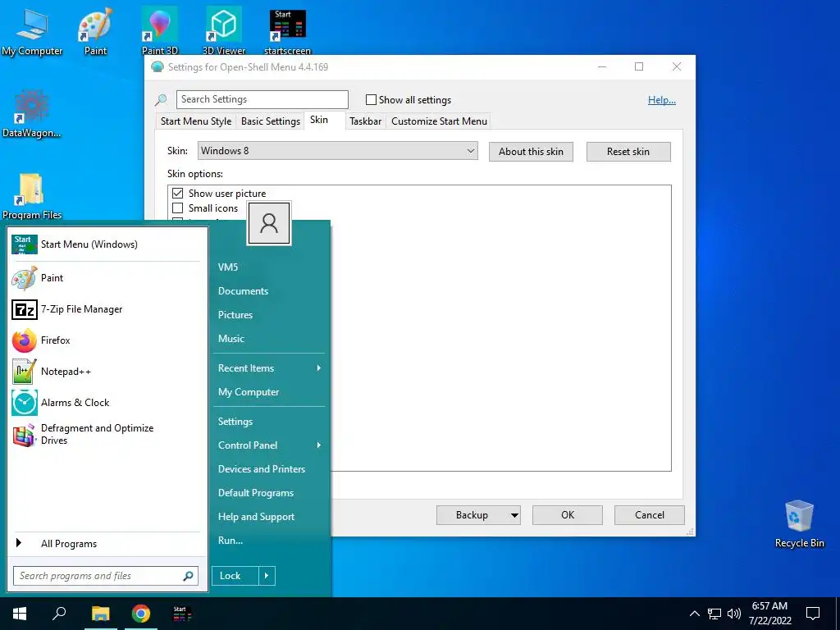
Task: Click the Reset skin button
Action: [628, 152]
